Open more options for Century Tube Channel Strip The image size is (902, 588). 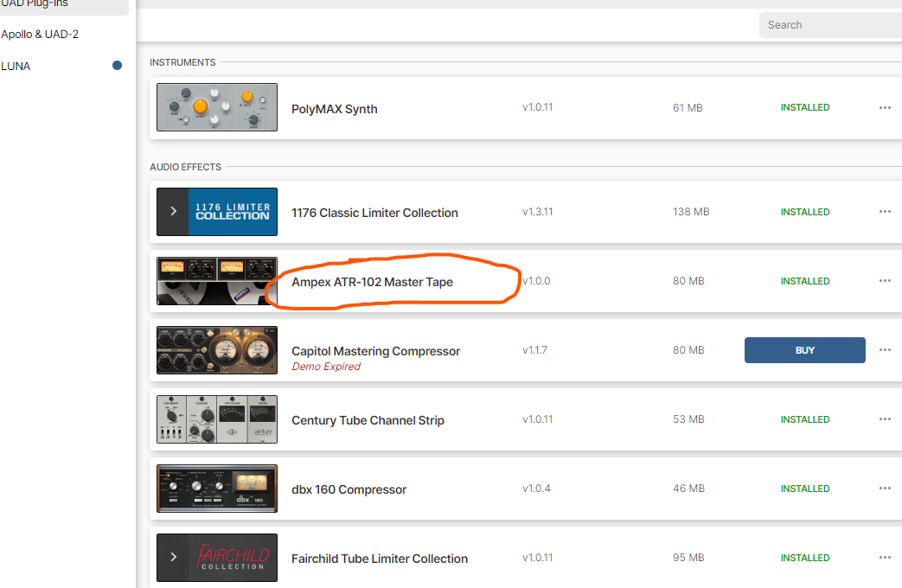click(x=885, y=419)
